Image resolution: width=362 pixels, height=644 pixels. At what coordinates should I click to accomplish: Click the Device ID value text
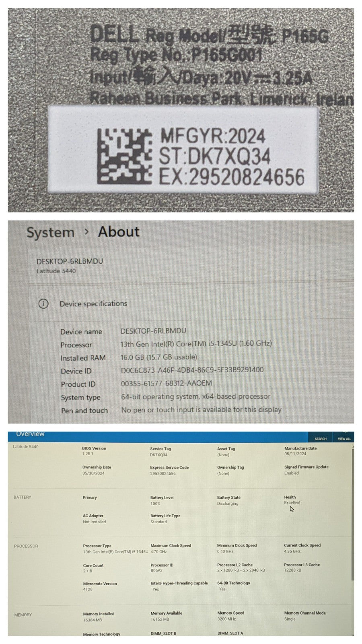click(192, 370)
